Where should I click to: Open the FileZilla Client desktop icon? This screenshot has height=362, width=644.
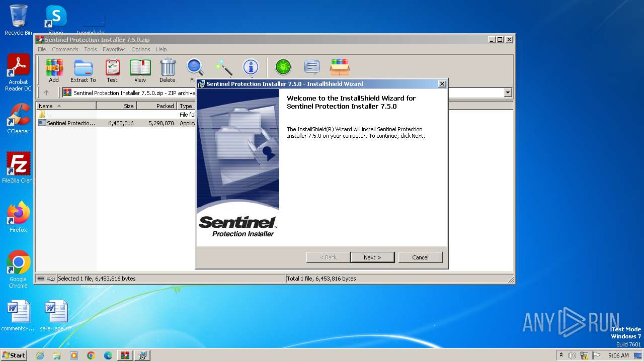click(x=18, y=168)
